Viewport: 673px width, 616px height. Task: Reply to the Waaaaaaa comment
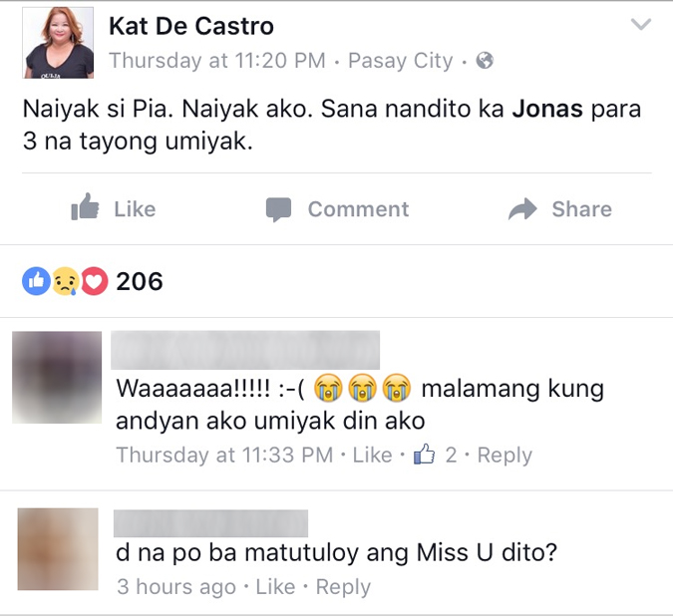coord(505,456)
